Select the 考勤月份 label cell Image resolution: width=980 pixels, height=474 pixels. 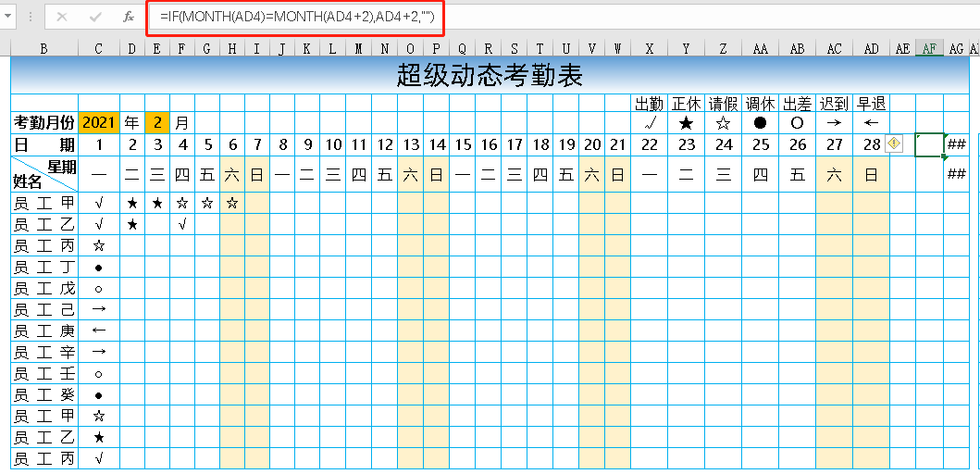click(44, 122)
